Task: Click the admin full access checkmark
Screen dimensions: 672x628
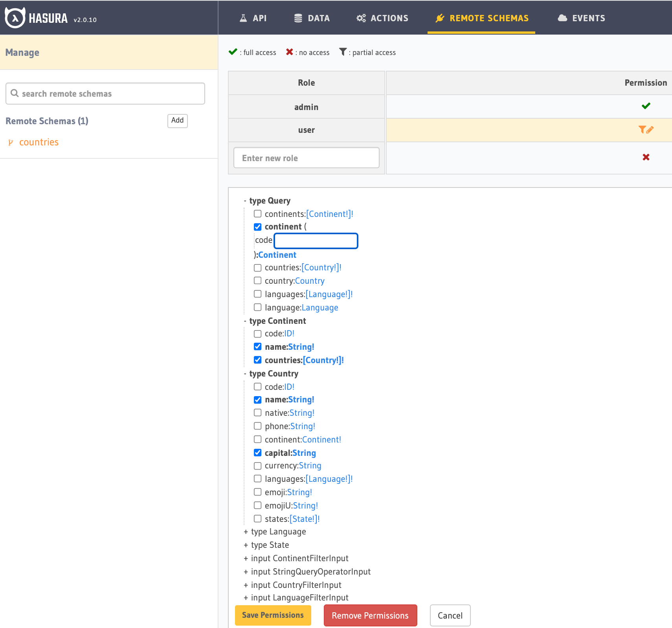Action: click(x=646, y=106)
